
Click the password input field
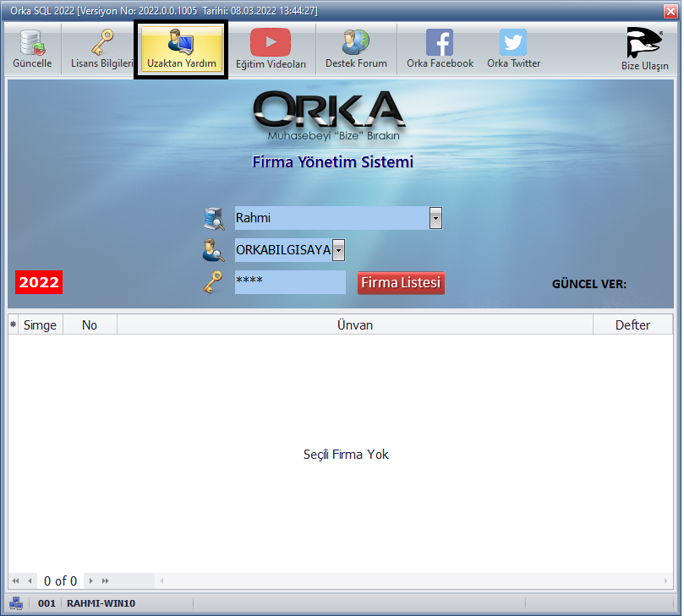290,282
